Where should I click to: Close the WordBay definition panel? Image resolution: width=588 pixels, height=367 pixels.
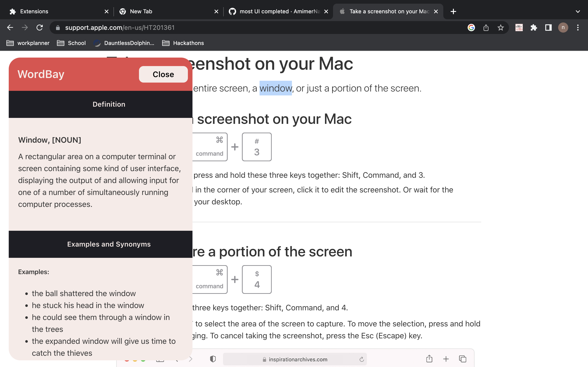[x=163, y=74]
